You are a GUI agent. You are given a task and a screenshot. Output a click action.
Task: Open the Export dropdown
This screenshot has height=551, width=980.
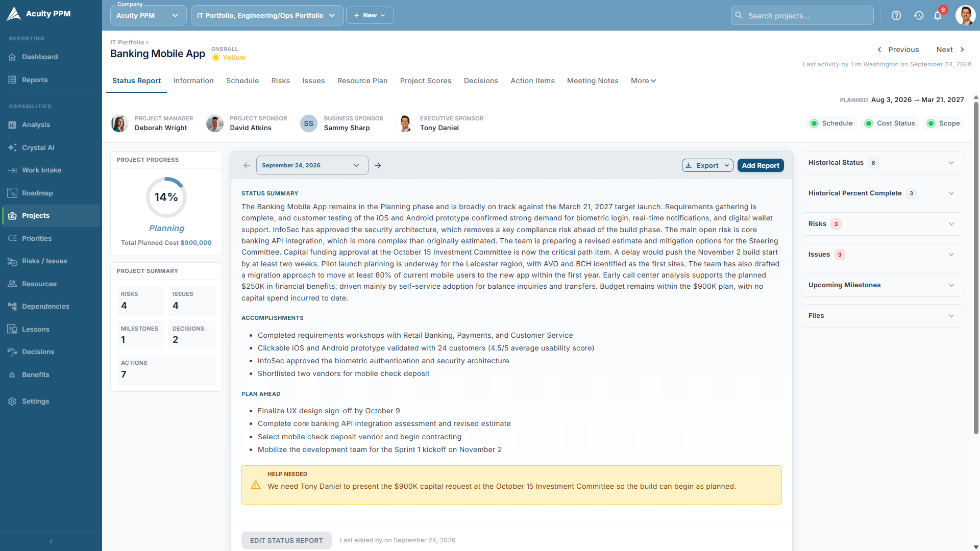707,165
